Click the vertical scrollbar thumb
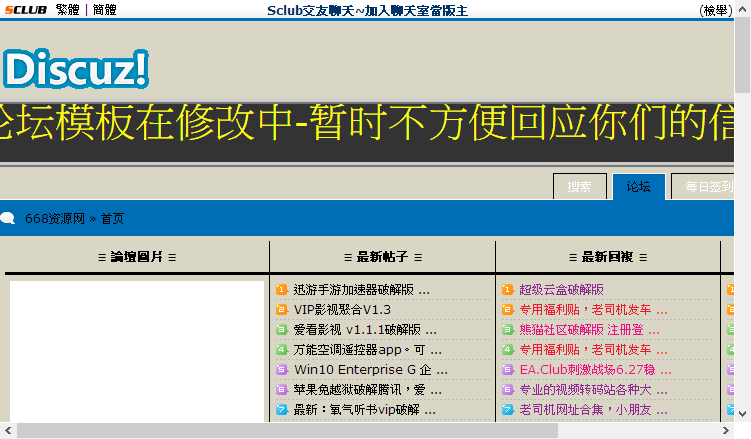Screen dimensions: 751x439 [x=742, y=55]
